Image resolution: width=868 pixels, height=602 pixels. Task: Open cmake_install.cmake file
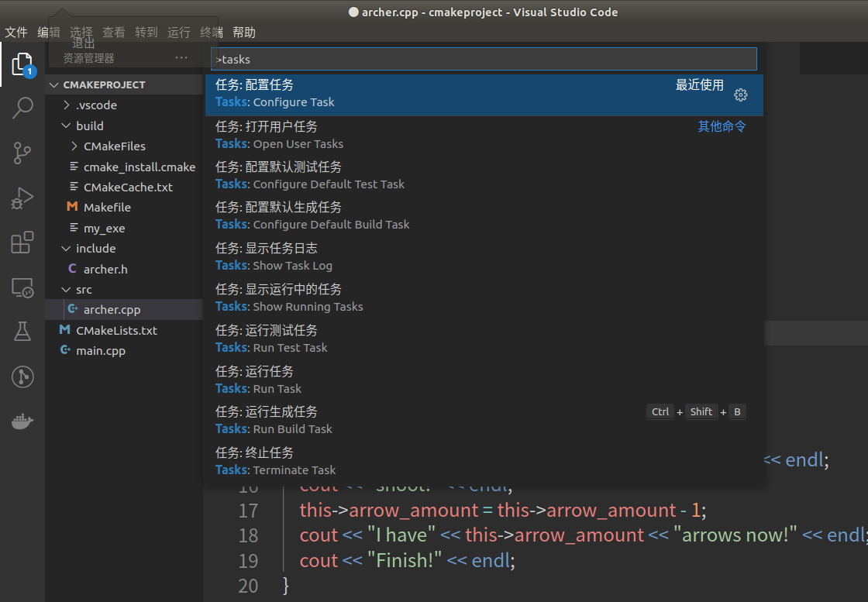tap(124, 167)
